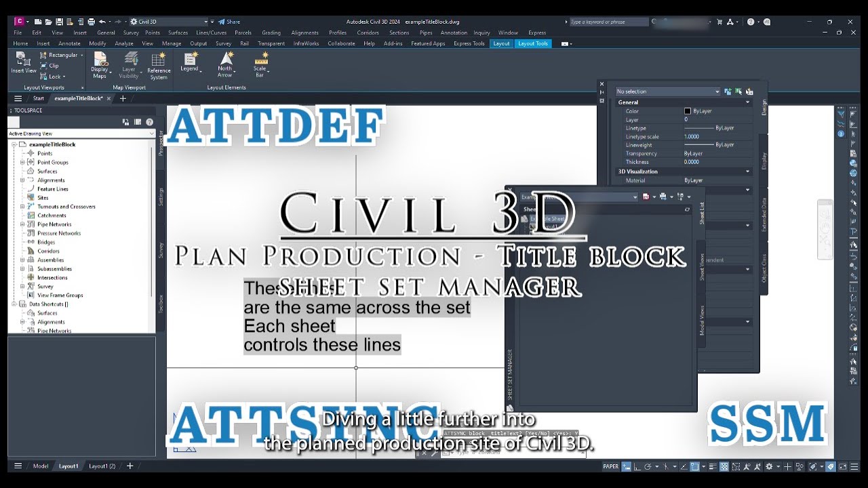Collapse the 3D Visualization section
Screen dimensions: 868x488
(748, 171)
